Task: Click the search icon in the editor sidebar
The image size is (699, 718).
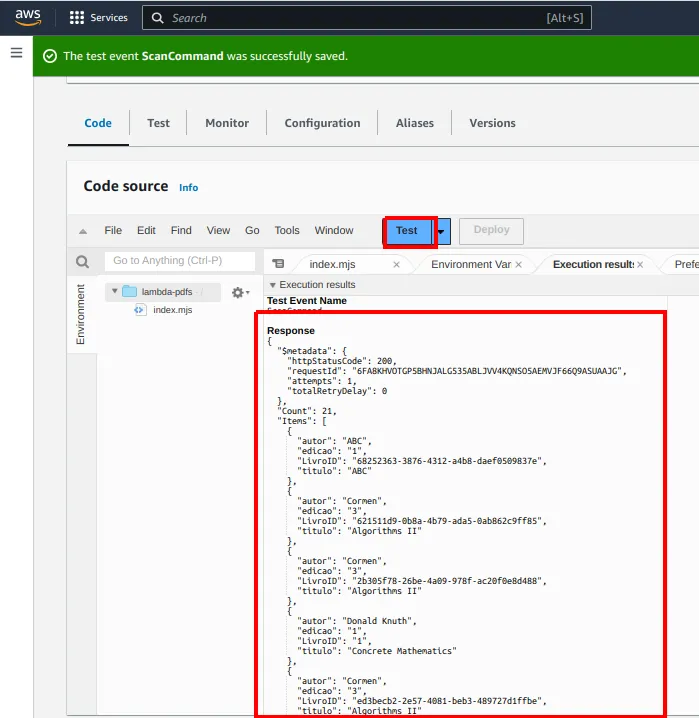Action: (x=82, y=261)
